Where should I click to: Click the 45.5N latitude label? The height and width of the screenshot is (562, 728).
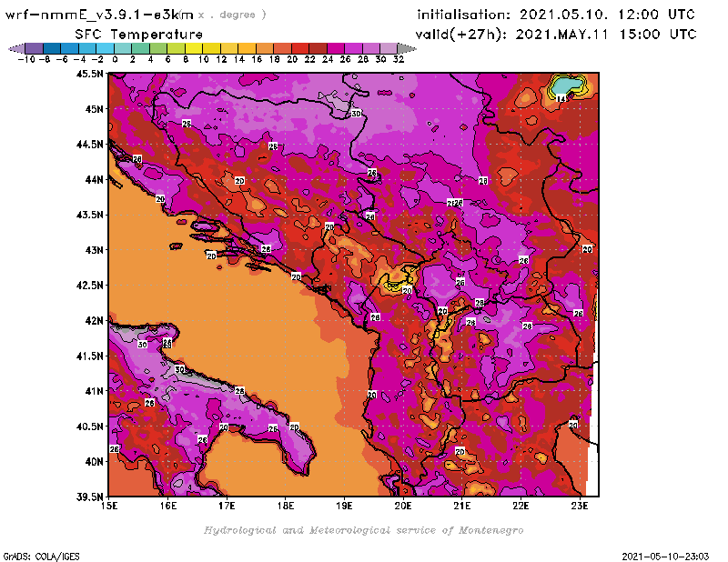(90, 74)
